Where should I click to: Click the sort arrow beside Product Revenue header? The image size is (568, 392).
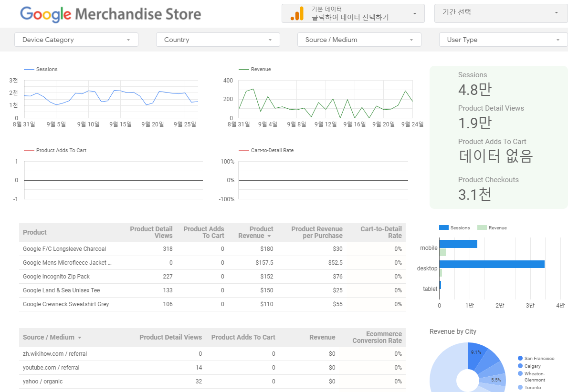[x=269, y=236]
